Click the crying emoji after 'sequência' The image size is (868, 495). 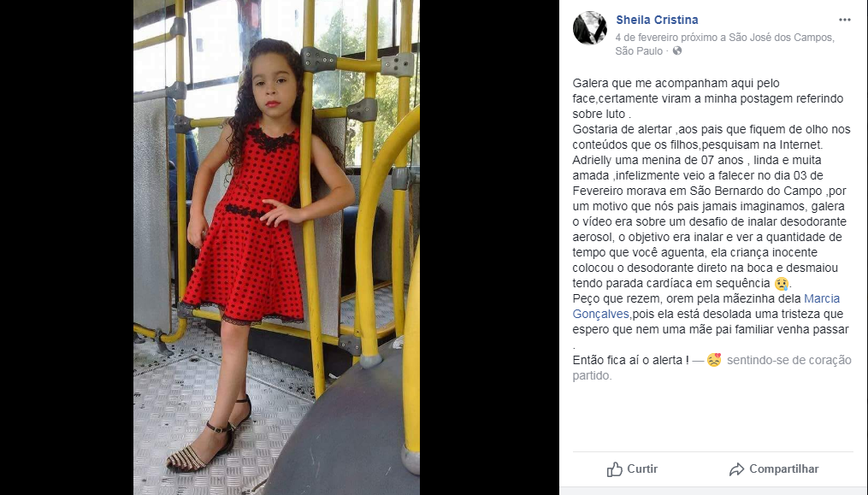pyautogui.click(x=781, y=284)
